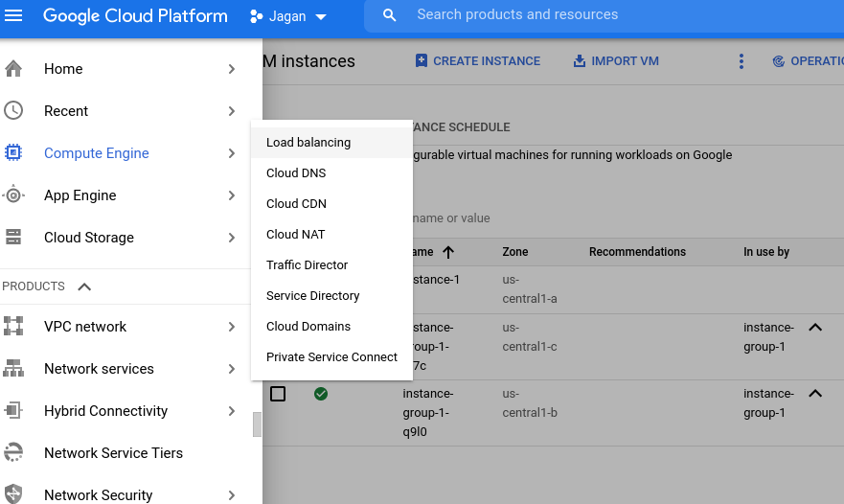Expand the Hybrid Connectivity submenu arrow
Viewport: 844px width, 504px height.
tap(232, 411)
